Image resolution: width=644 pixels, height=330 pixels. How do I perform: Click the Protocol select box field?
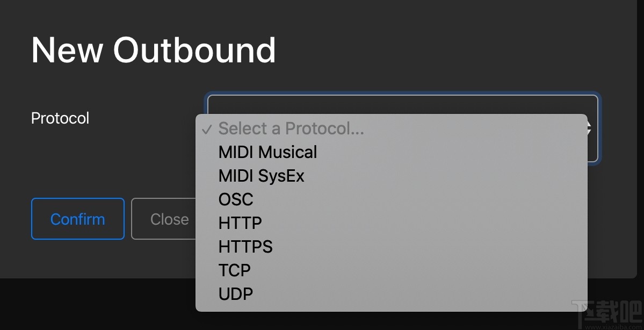(x=402, y=104)
